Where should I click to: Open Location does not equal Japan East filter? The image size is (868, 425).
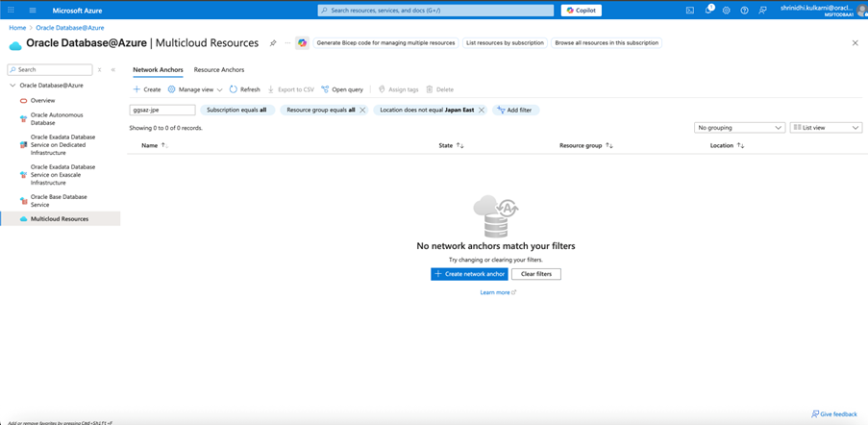click(426, 111)
